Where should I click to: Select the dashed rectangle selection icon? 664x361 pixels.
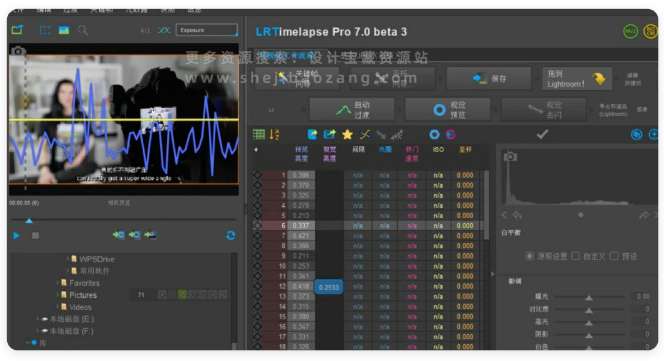pos(45,30)
